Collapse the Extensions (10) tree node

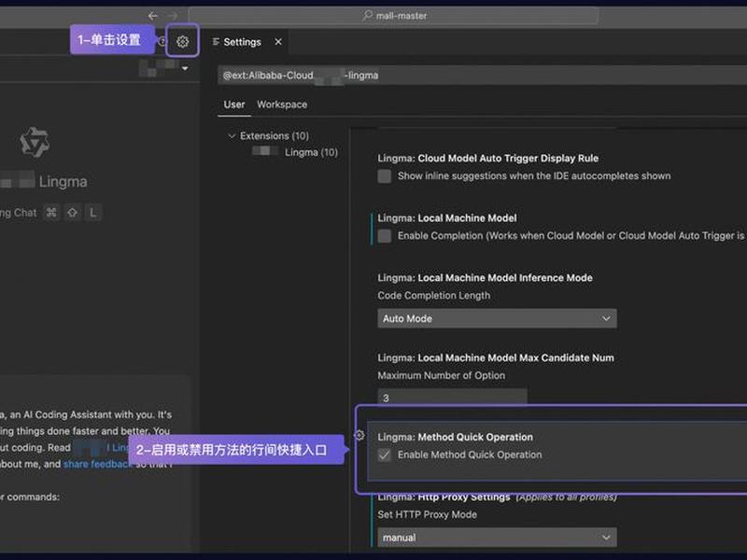click(x=232, y=135)
